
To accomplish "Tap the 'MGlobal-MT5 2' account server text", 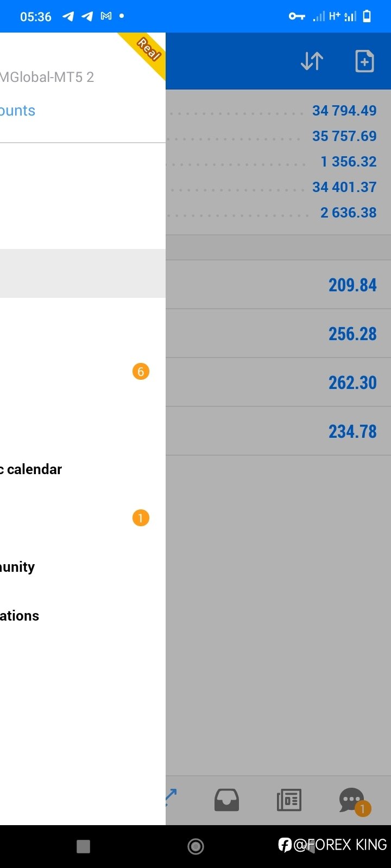I will click(x=47, y=77).
